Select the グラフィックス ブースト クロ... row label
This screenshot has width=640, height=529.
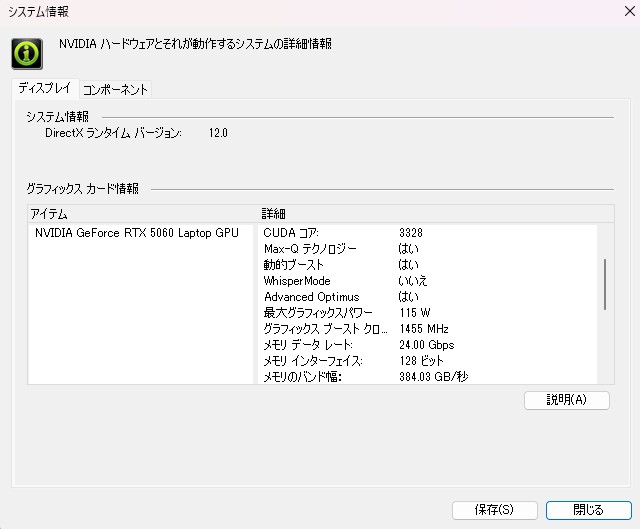pos(325,329)
